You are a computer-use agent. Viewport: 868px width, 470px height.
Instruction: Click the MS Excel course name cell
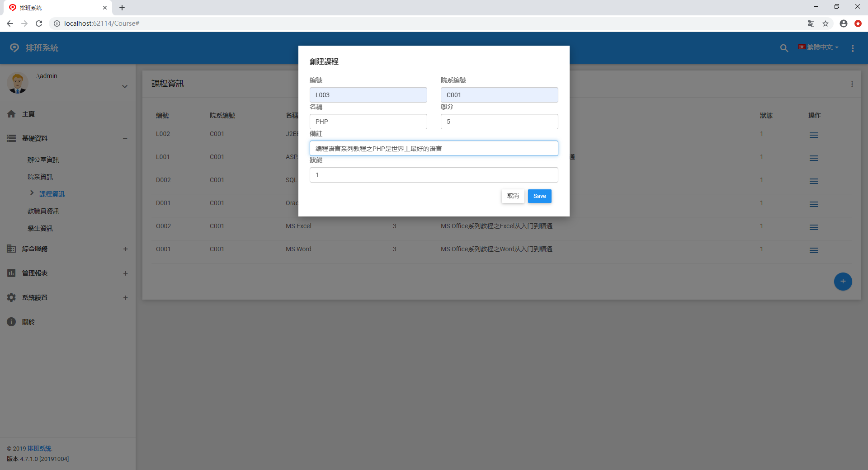click(298, 226)
